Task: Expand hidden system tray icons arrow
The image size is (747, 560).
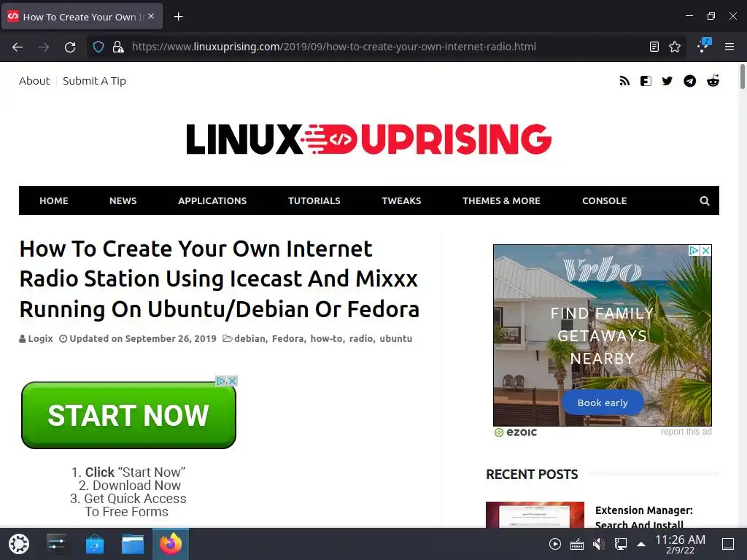Action: [x=641, y=544]
